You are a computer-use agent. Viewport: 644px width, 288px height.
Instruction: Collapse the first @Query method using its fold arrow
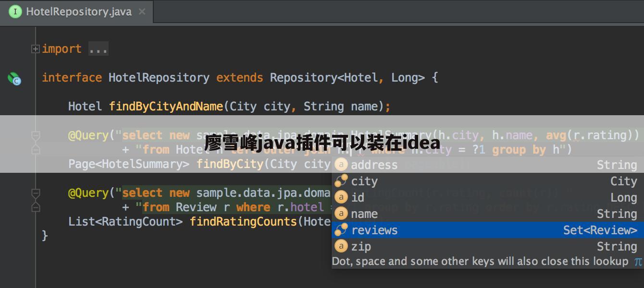(x=35, y=135)
